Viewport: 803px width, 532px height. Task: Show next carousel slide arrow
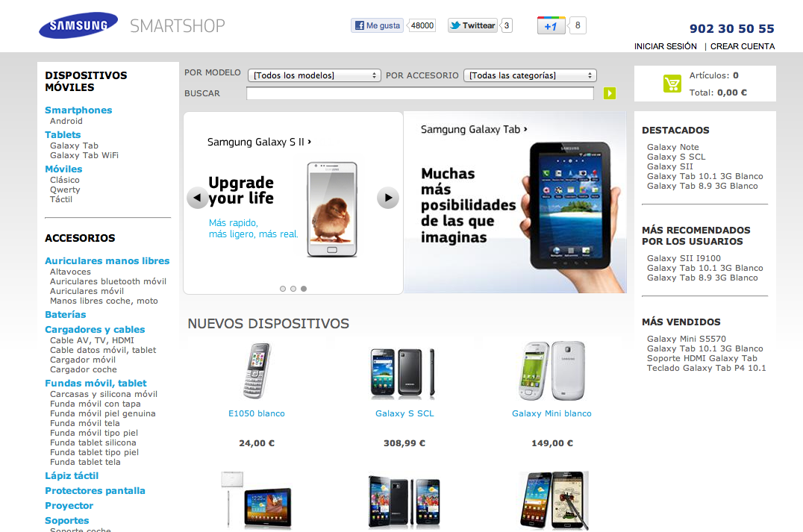pyautogui.click(x=388, y=198)
